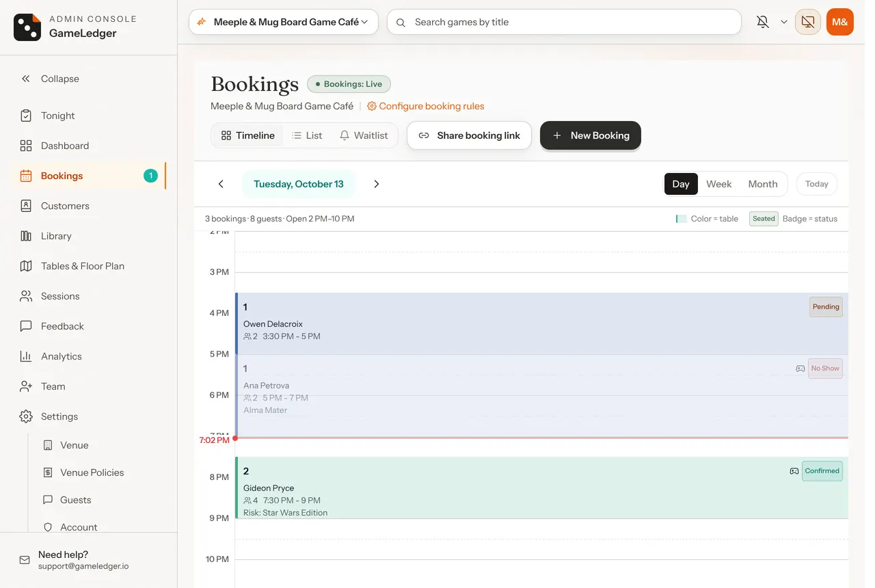Open Bookings in the sidebar
875x588 pixels.
click(x=88, y=176)
